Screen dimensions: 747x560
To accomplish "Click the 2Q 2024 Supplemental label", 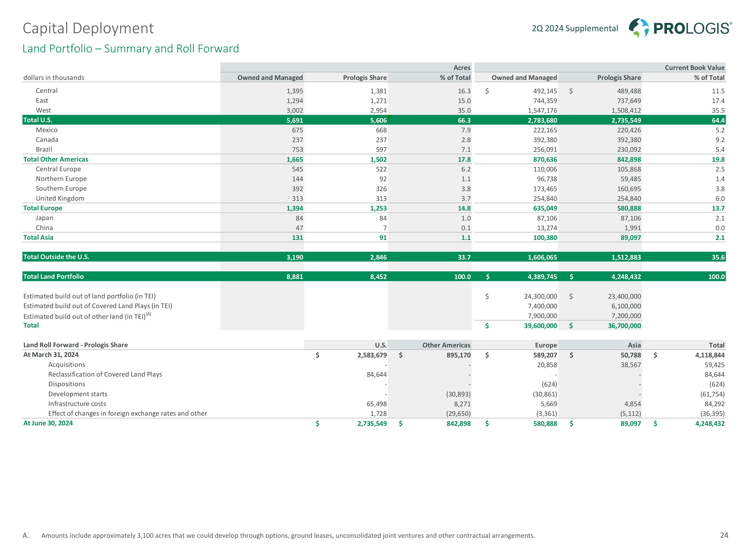I will click(574, 28).
